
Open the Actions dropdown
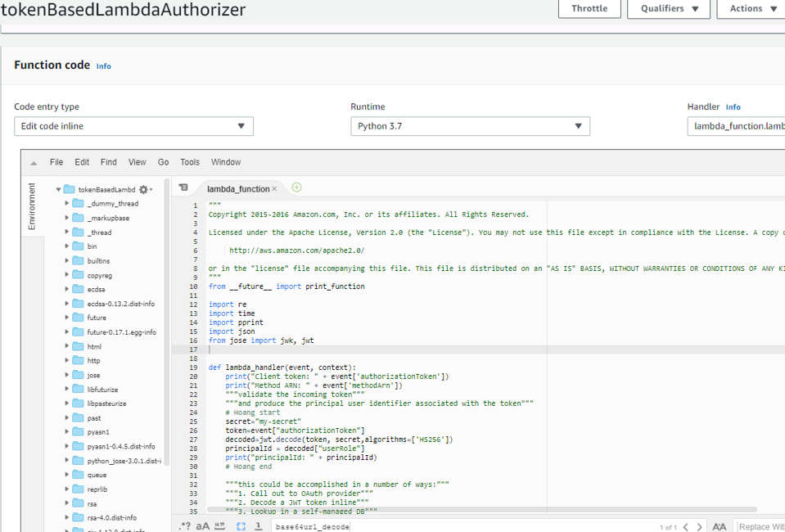(751, 8)
